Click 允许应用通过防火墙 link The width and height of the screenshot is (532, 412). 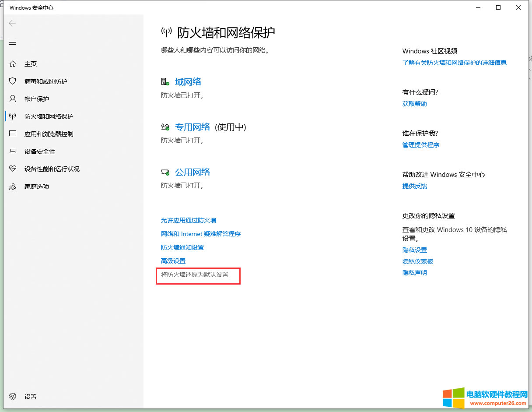coord(189,220)
